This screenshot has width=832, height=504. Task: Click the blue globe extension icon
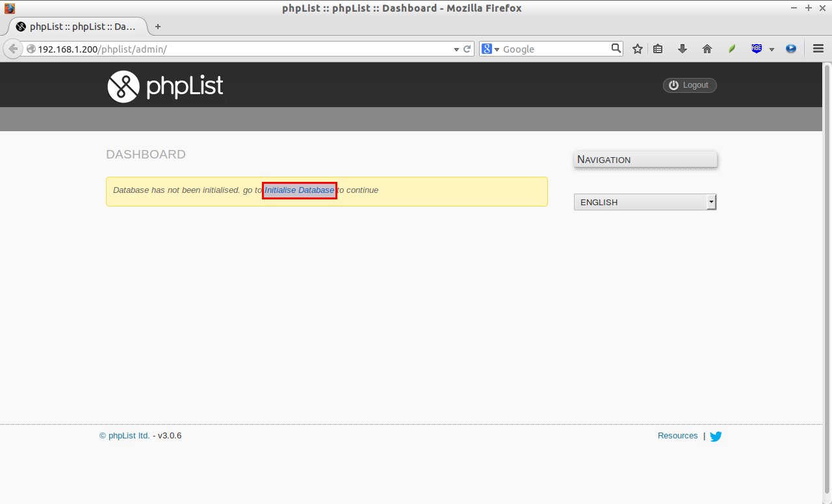791,49
